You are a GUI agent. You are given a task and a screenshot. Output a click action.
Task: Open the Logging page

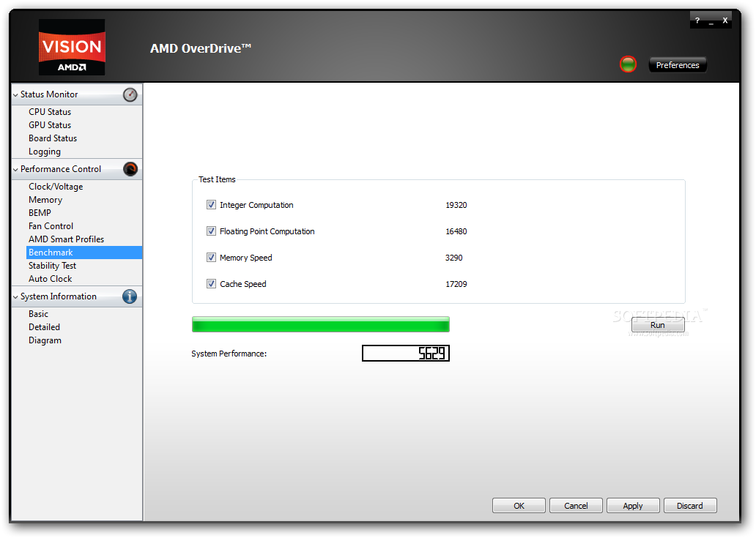pos(45,152)
